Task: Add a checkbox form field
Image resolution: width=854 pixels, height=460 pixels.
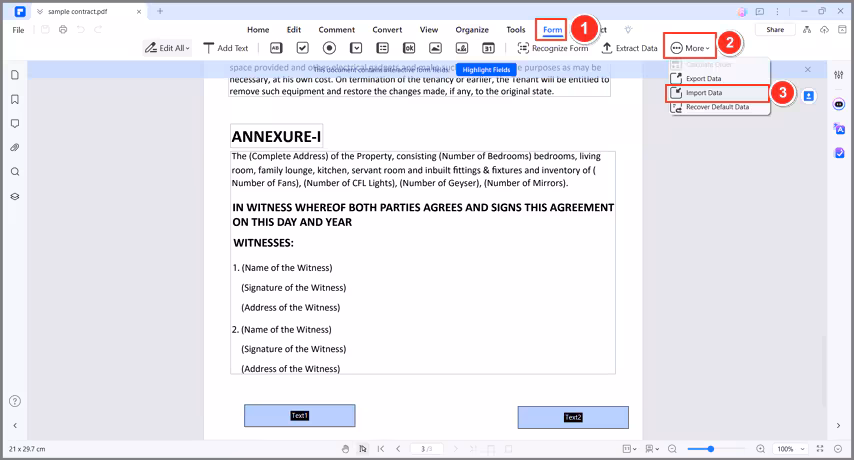Action: [x=303, y=48]
